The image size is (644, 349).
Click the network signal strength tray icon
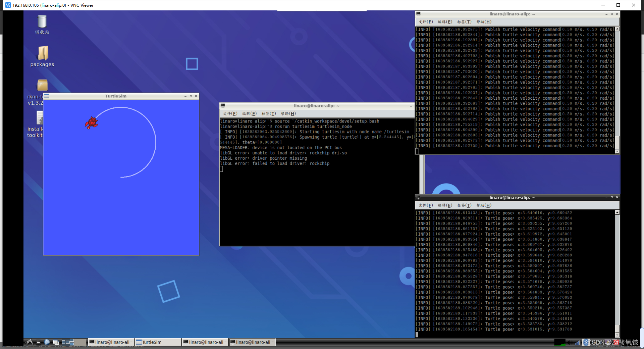[x=578, y=342]
